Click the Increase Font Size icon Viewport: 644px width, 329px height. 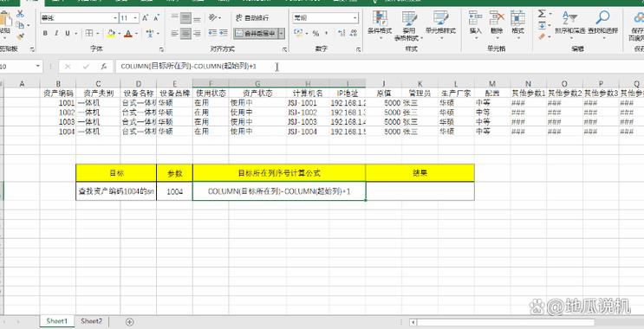pyautogui.click(x=146, y=18)
